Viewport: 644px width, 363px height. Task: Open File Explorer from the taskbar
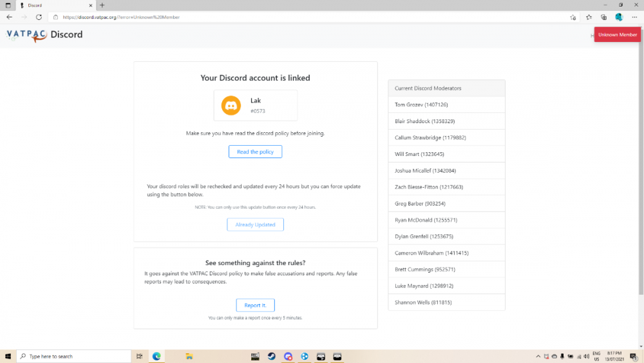click(189, 357)
